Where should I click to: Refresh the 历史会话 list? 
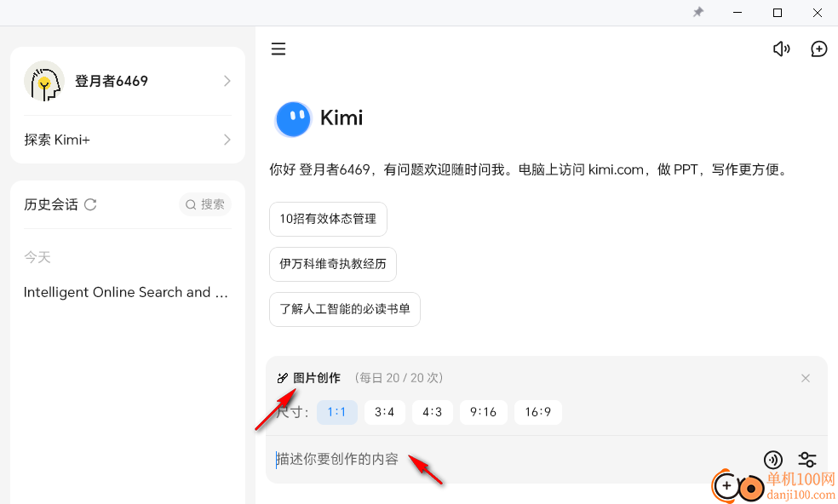tap(90, 204)
